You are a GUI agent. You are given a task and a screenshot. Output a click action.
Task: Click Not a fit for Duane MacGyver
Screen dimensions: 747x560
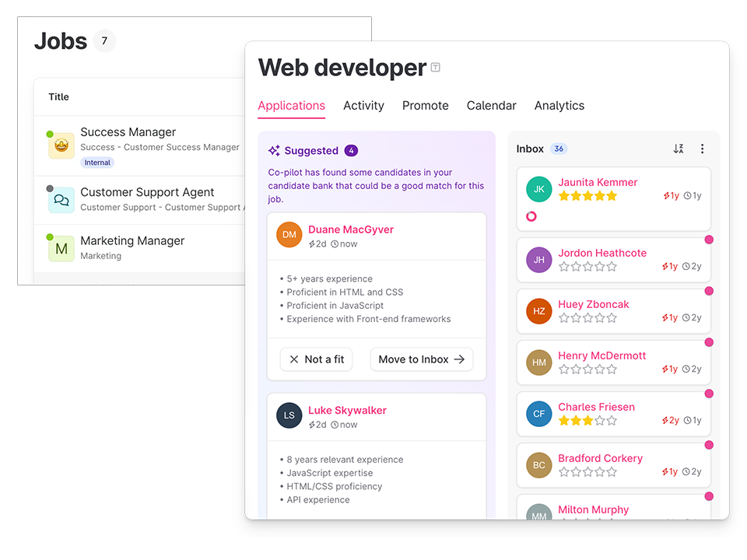tap(316, 359)
